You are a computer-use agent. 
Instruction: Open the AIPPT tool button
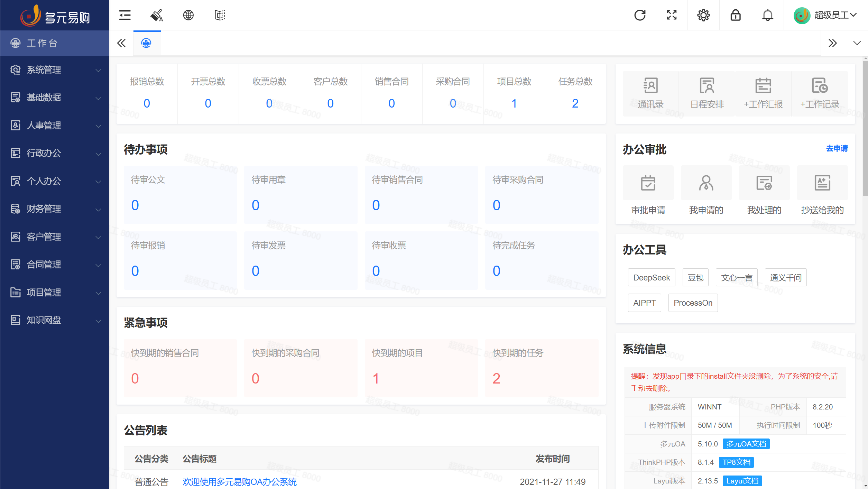[645, 303]
